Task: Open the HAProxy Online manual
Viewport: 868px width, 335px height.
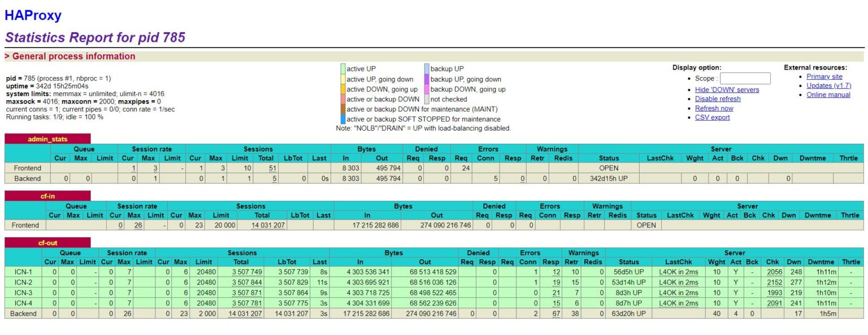Action: tap(827, 95)
